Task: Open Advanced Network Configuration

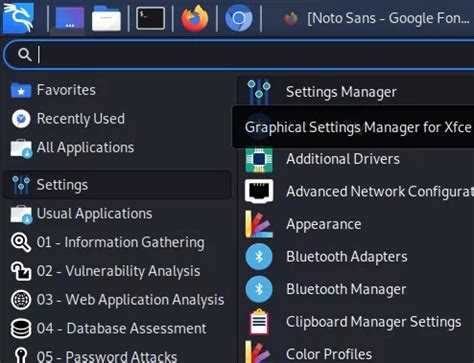Action: coord(356,191)
